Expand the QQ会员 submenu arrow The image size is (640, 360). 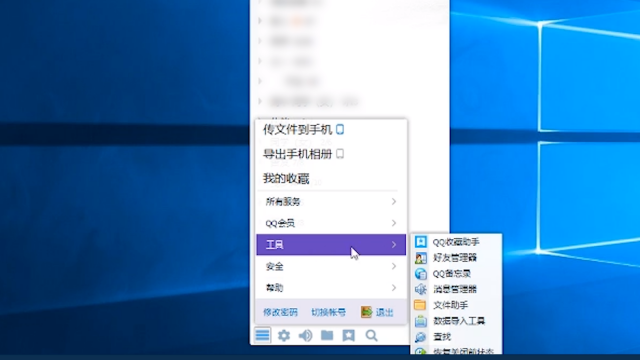point(393,223)
